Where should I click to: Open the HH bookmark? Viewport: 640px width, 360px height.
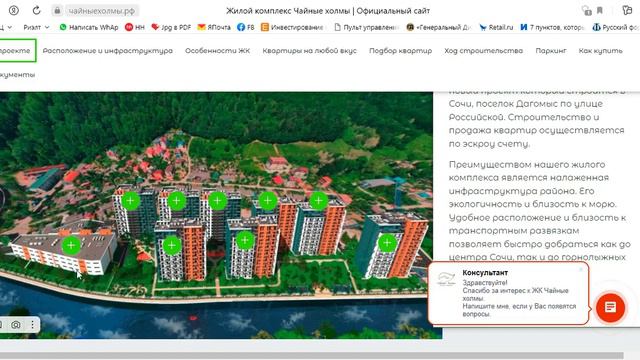tap(135, 27)
